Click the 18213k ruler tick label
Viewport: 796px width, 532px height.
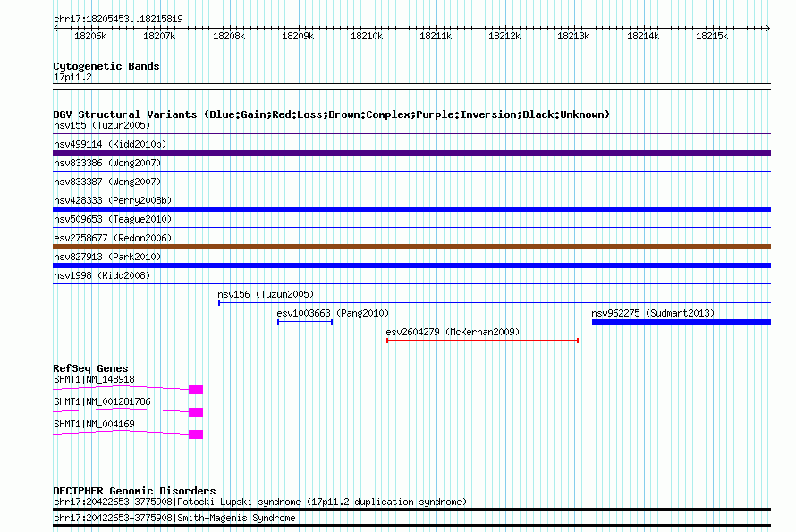(x=573, y=36)
